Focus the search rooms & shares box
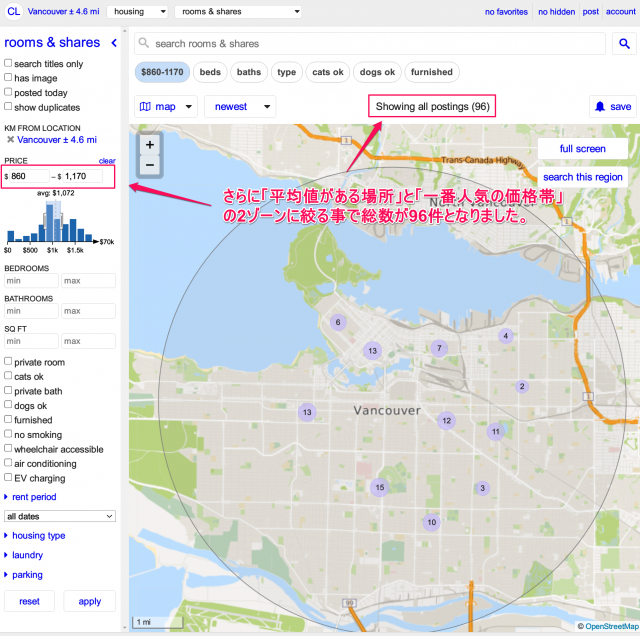 (x=370, y=44)
